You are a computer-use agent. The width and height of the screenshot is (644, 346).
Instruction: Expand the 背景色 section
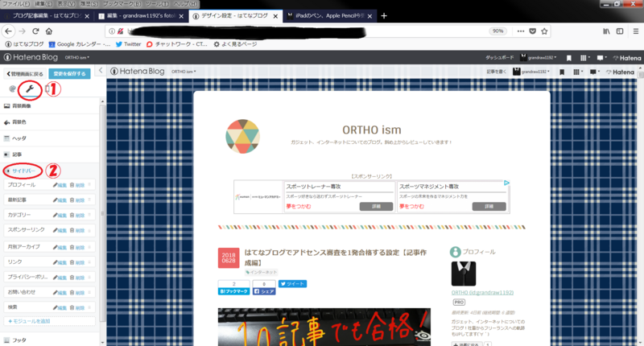50,122
